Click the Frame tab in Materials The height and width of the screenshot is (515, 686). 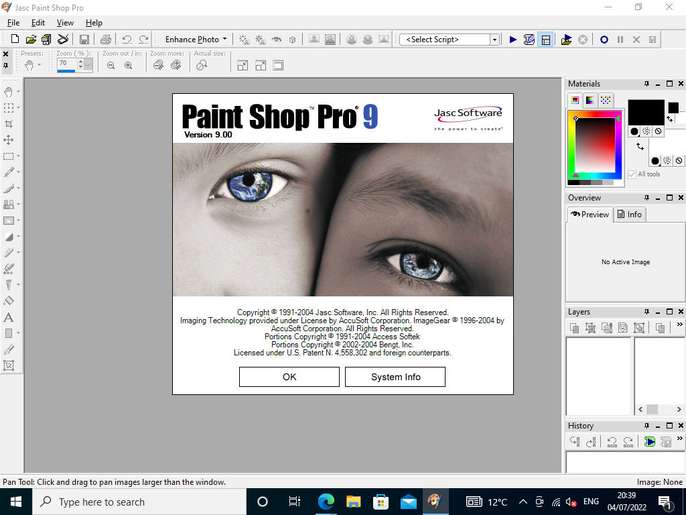575,100
